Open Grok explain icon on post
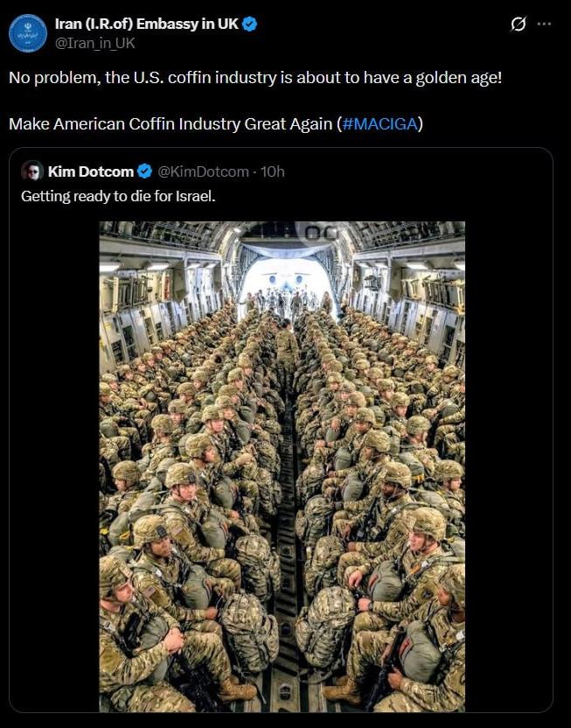 click(x=518, y=24)
